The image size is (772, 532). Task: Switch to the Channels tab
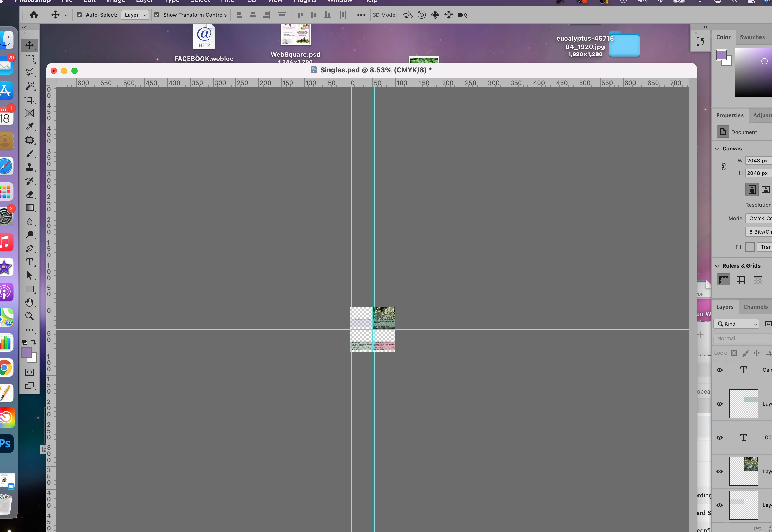tap(755, 307)
